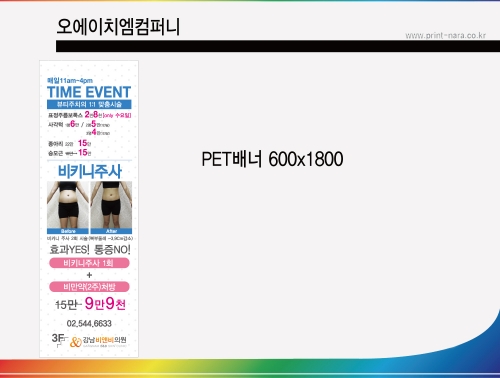Click the 효과YES! 통증NO! slogan
500x378 pixels.
click(90, 249)
